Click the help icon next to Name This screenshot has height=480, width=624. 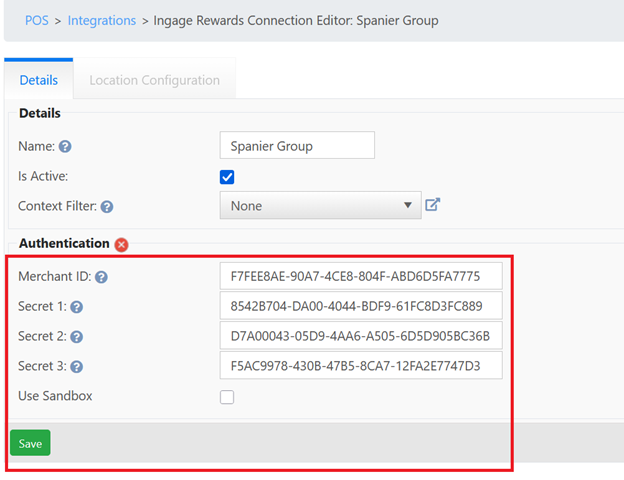tap(65, 147)
